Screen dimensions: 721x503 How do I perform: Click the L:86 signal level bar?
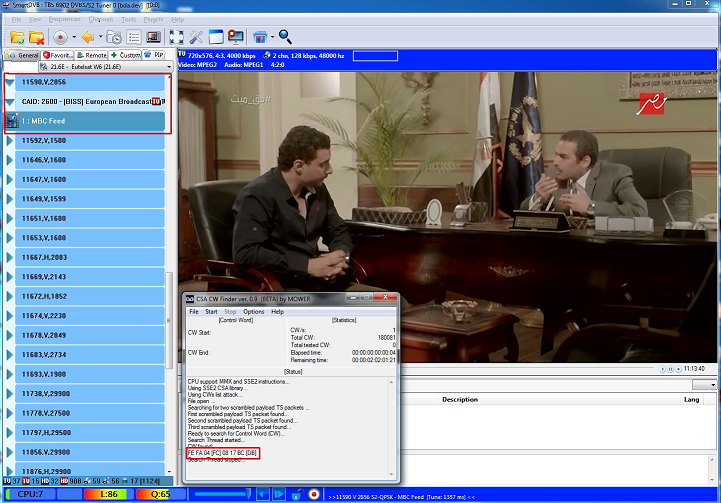point(109,494)
